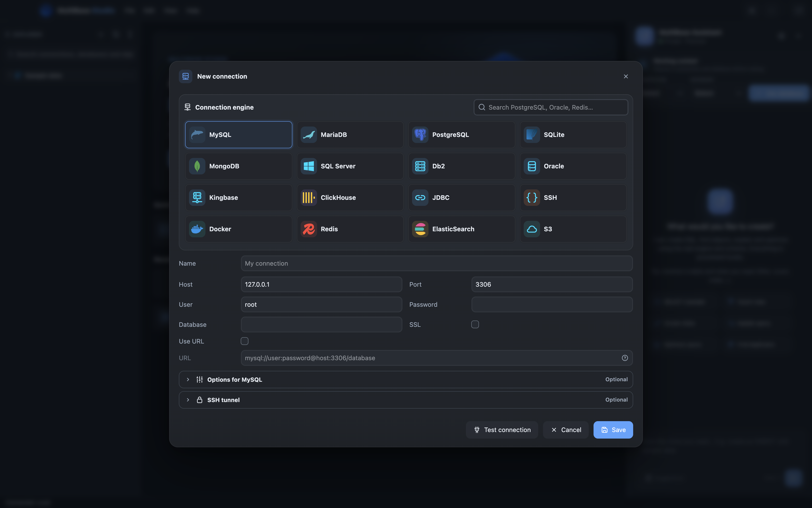This screenshot has width=812, height=508.
Task: Select the Kingbase engine icon
Action: click(x=197, y=198)
